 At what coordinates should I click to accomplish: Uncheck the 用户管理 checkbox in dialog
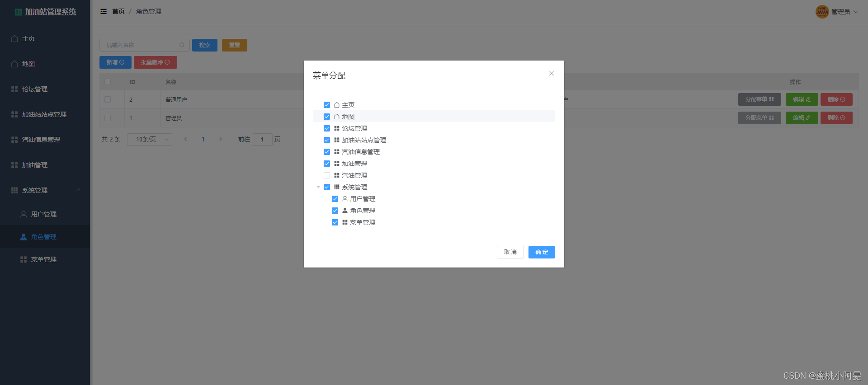(x=335, y=199)
